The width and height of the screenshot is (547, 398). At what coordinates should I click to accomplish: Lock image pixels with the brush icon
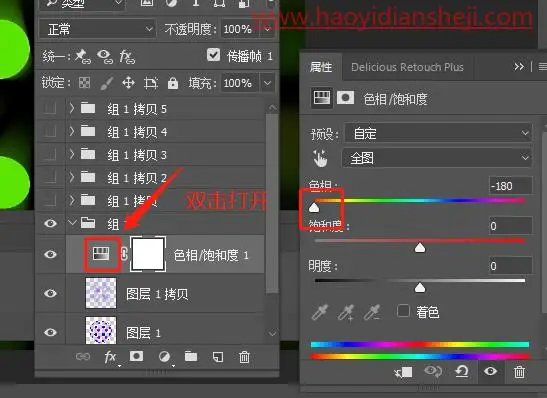pyautogui.click(x=107, y=83)
